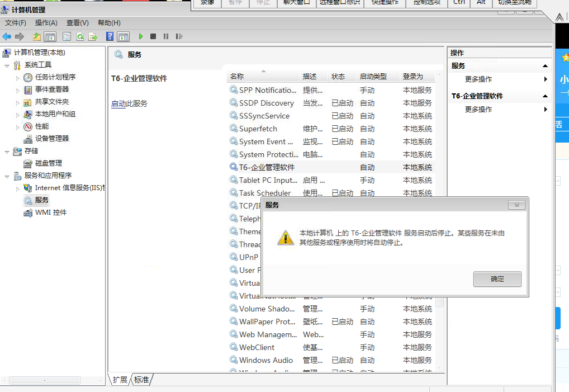Image resolution: width=569 pixels, height=392 pixels.
Task: Stop the service with square toolbar icon
Action: 153,36
